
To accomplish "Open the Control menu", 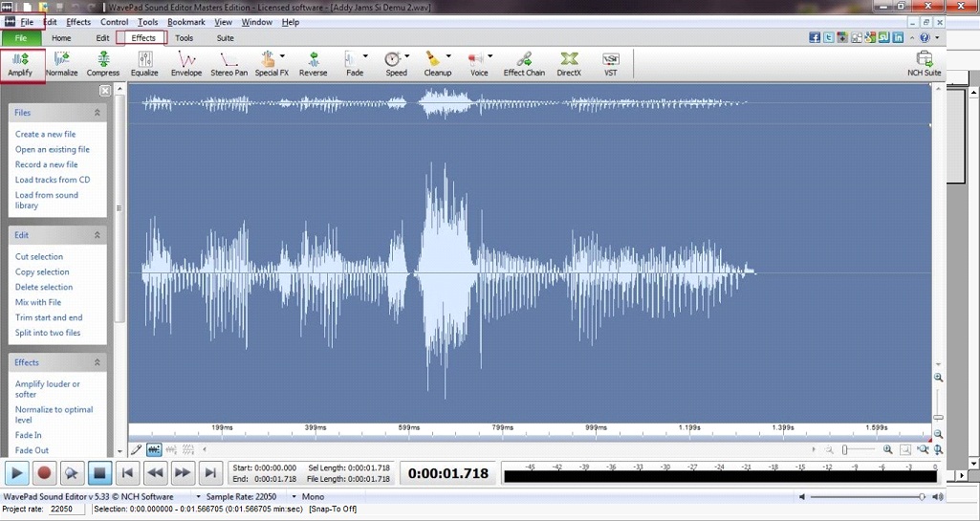I will pyautogui.click(x=115, y=22).
